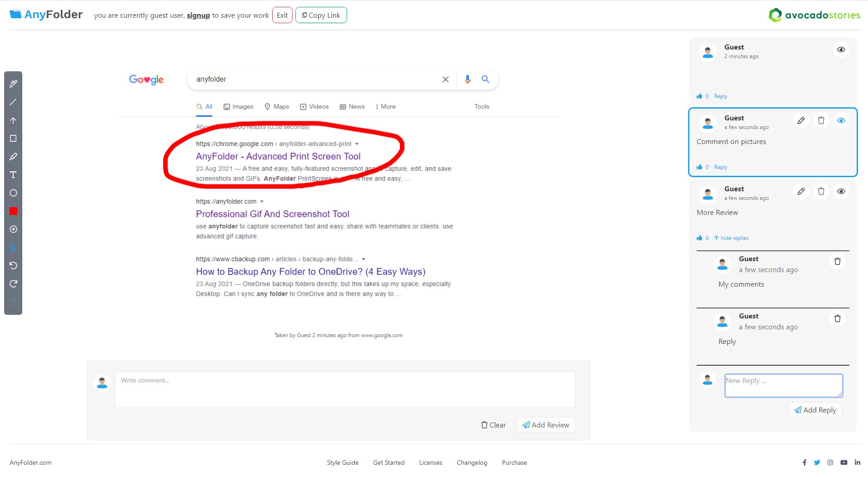Open the avocadostories logo
Screen dimensions: 868x477
pyautogui.click(x=814, y=15)
